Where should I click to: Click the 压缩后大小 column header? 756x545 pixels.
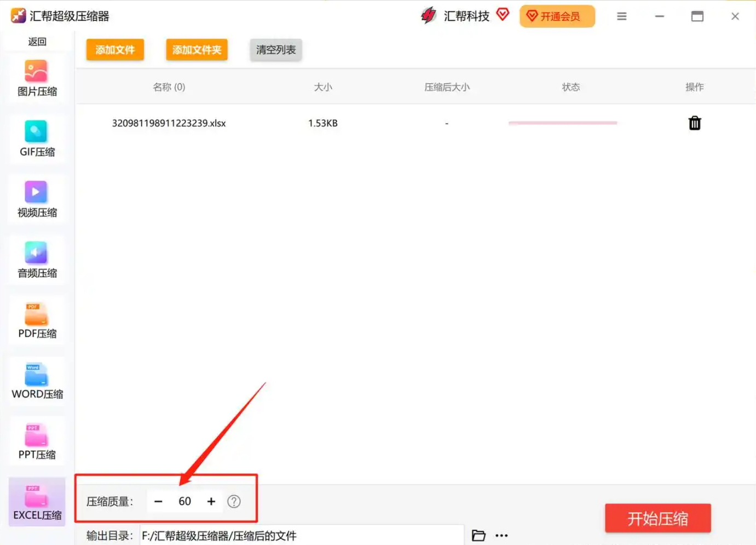447,87
